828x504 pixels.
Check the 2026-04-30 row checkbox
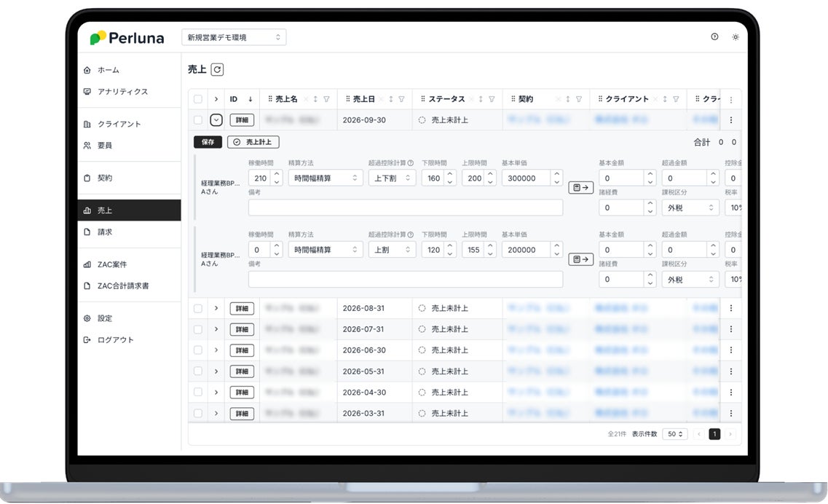tap(198, 392)
